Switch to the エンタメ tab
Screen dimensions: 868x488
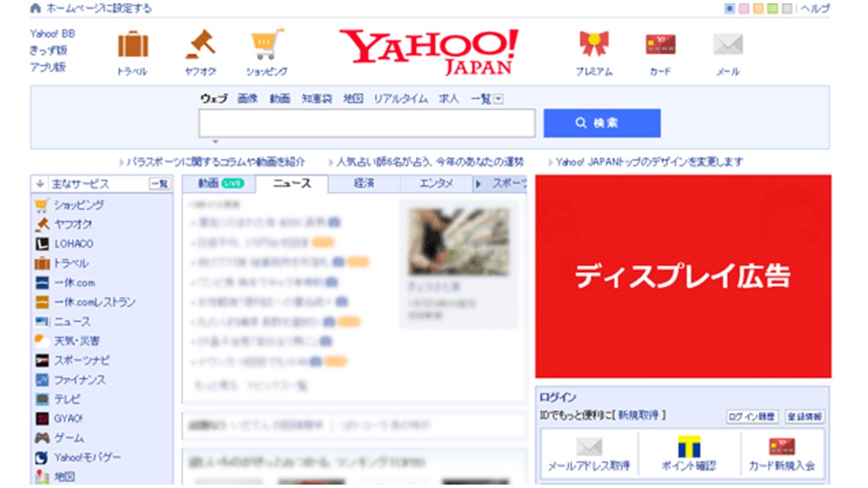[x=436, y=184]
